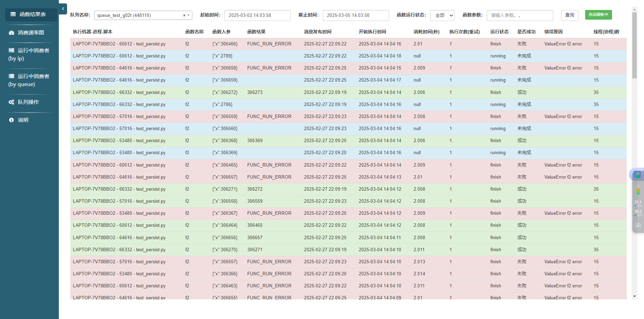This screenshot has height=319, width=644.
Task: Click the 运行中消费者 (by ip) server icon
Action: (11, 50)
